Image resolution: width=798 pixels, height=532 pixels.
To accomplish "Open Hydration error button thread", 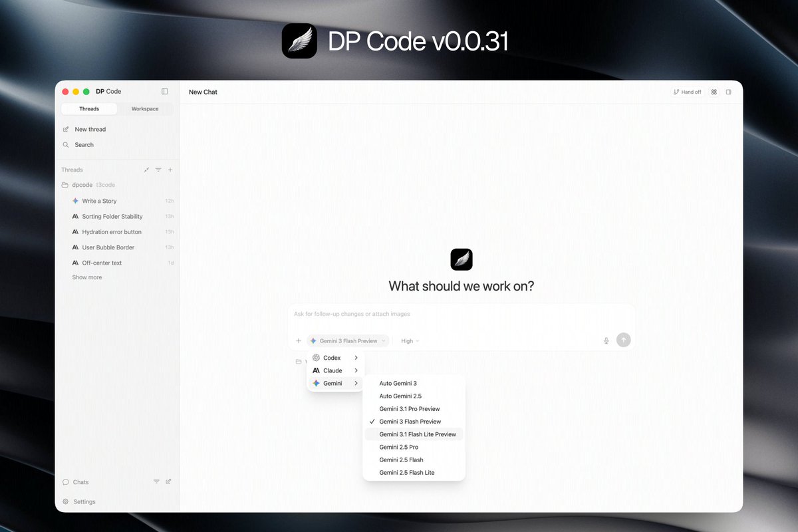I will (112, 231).
